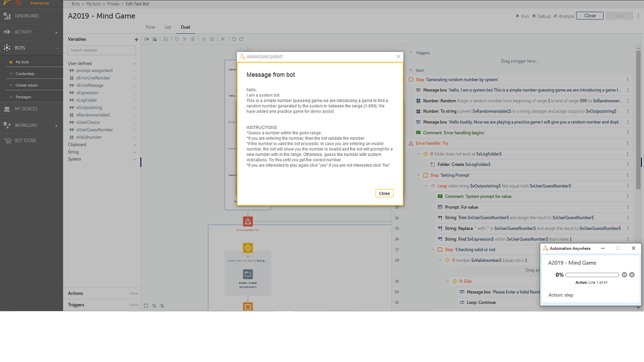
Task: Click the fit-to-screen icon on flow canvas
Action: pyautogui.click(x=146, y=306)
